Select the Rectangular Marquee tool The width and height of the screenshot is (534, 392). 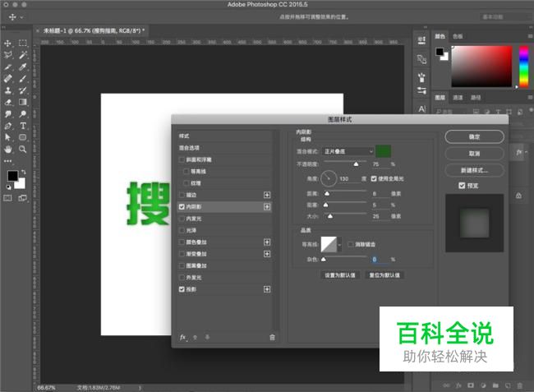pyautogui.click(x=22, y=44)
